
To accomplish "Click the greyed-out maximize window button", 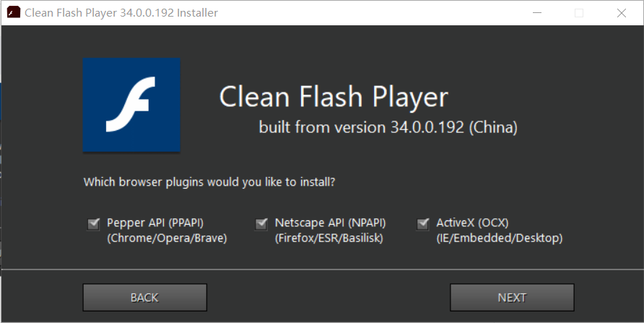I will click(579, 13).
